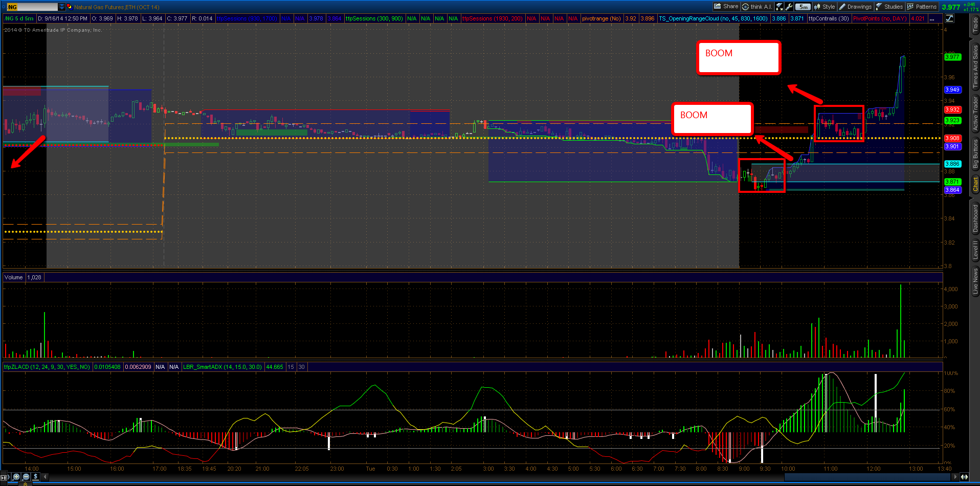Click the green 3.923 price axis label
This screenshot has width=980, height=486.
pos(952,121)
